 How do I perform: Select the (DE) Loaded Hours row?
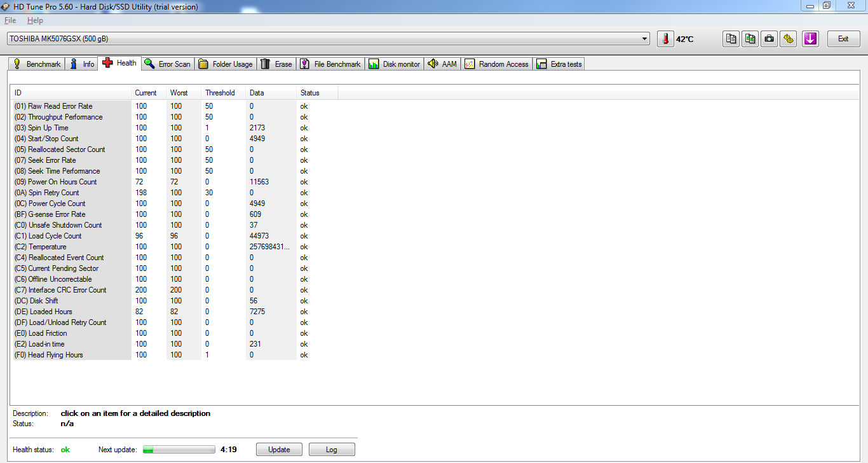174,312
